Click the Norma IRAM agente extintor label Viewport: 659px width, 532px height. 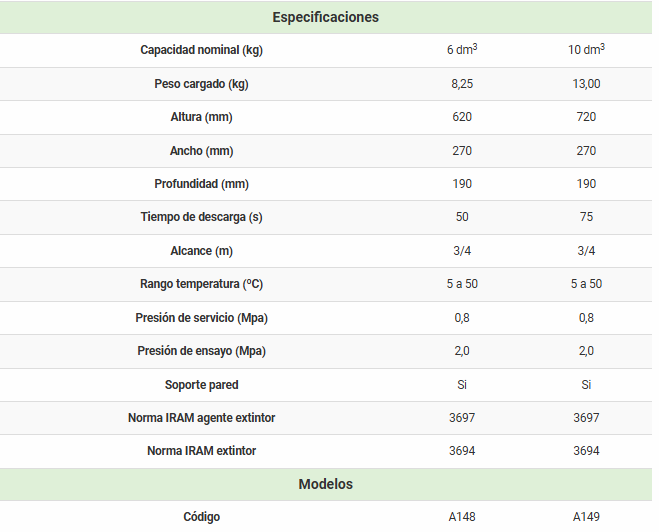click(x=201, y=418)
